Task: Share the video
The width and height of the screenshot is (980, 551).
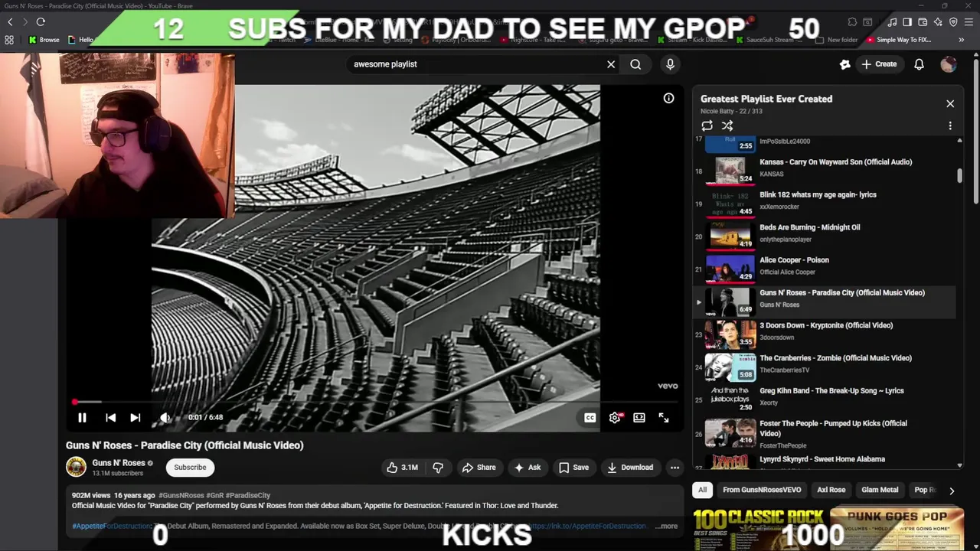Action: click(x=479, y=468)
